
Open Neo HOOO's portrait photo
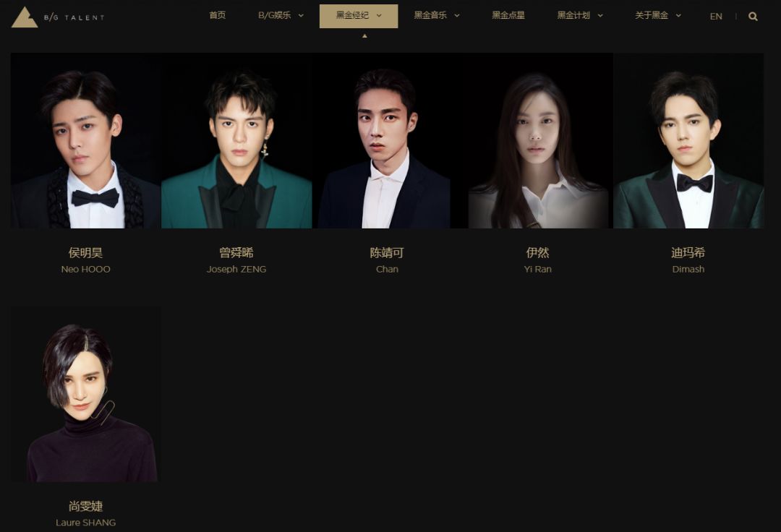click(85, 141)
